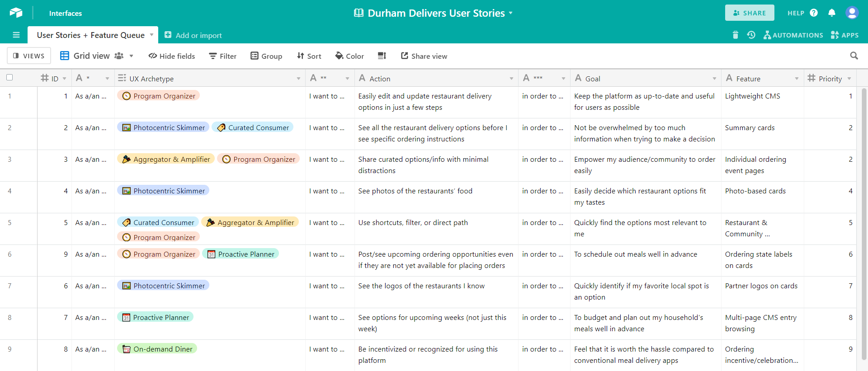Open Automations panel
This screenshot has height=371, width=868.
793,35
